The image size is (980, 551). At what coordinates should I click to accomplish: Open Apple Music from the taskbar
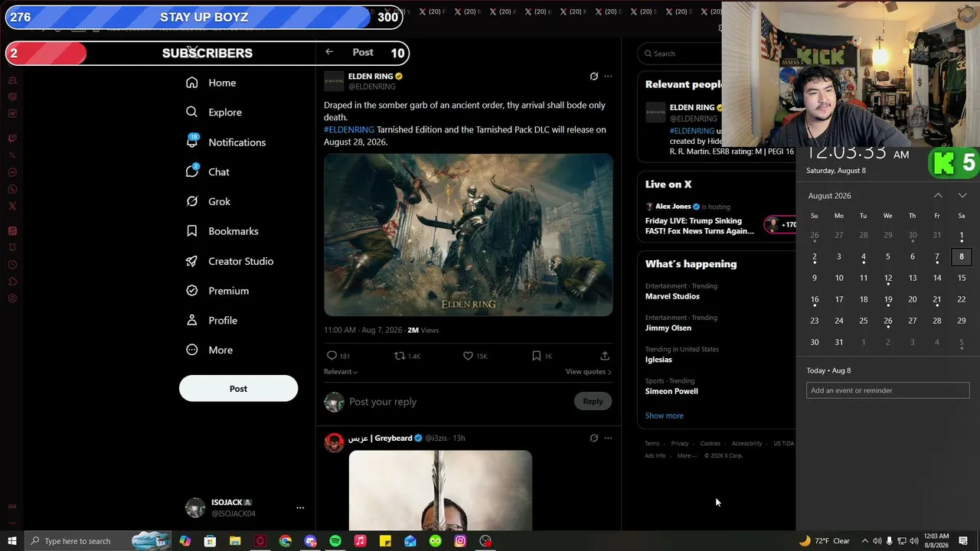pos(360,541)
